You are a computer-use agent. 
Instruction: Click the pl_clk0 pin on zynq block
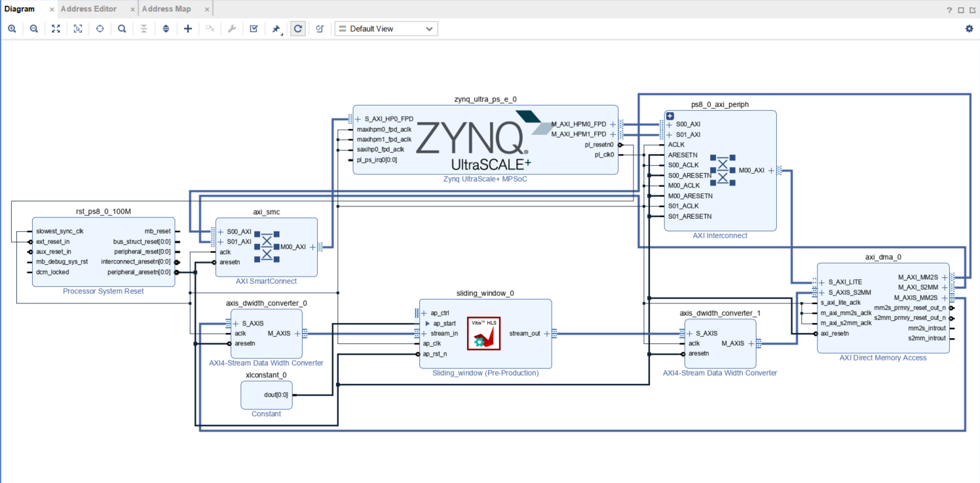[604, 155]
